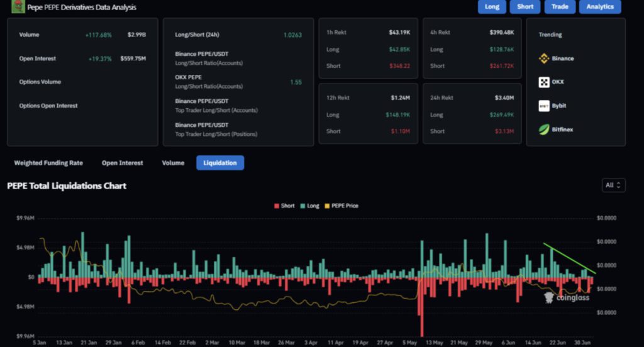Toggle the Short series in chart legend
Image resolution: width=644 pixels, height=347 pixels.
(x=284, y=206)
